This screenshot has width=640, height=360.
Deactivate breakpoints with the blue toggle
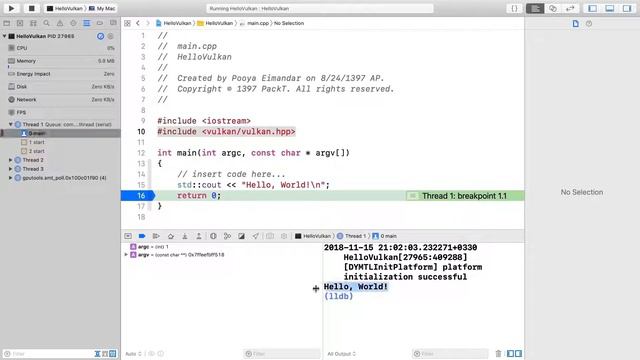(x=142, y=236)
